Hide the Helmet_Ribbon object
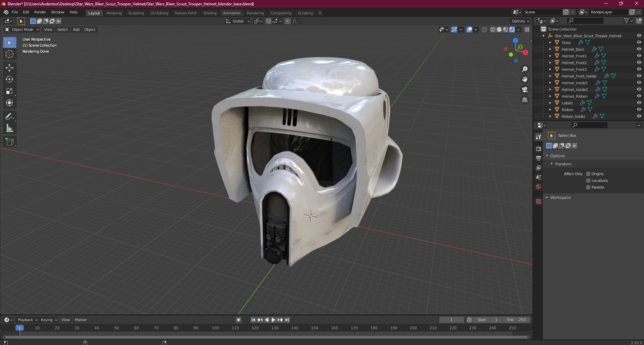644x345 pixels. point(639,96)
